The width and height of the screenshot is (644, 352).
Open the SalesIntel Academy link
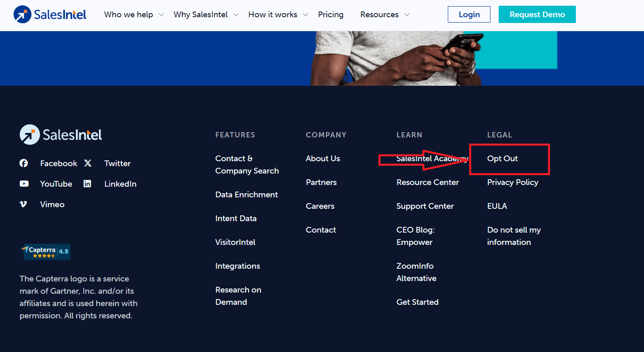[432, 158]
